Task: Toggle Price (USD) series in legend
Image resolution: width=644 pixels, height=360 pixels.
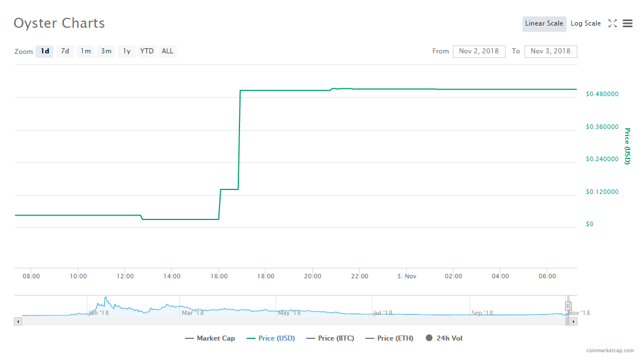Action: click(x=271, y=338)
